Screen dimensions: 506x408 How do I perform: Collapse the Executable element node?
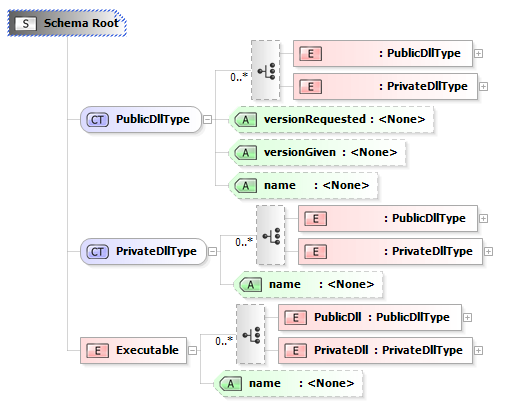[x=192, y=350]
